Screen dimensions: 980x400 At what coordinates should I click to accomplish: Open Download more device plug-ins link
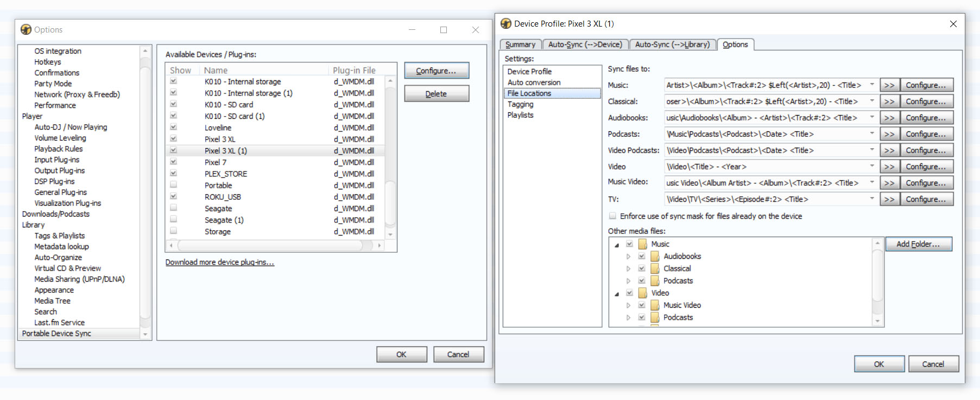(x=220, y=262)
